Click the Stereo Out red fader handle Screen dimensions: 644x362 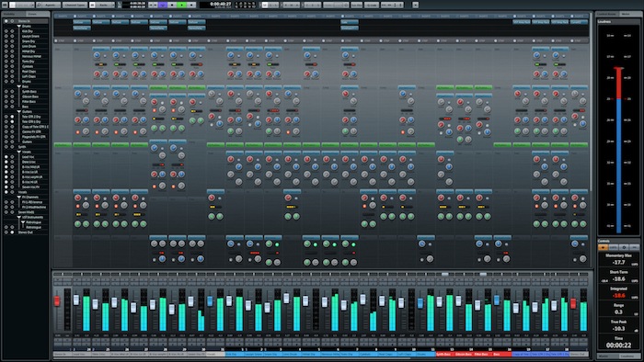click(x=573, y=303)
